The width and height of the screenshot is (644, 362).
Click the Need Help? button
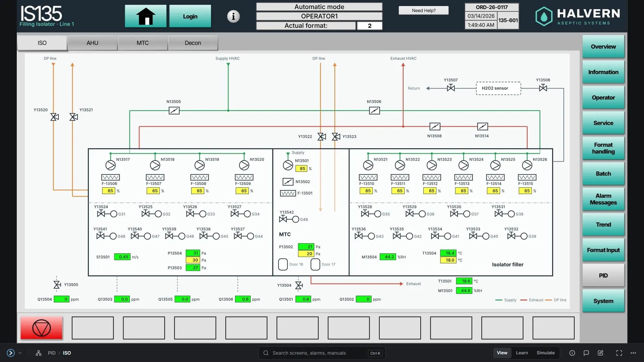click(x=424, y=10)
